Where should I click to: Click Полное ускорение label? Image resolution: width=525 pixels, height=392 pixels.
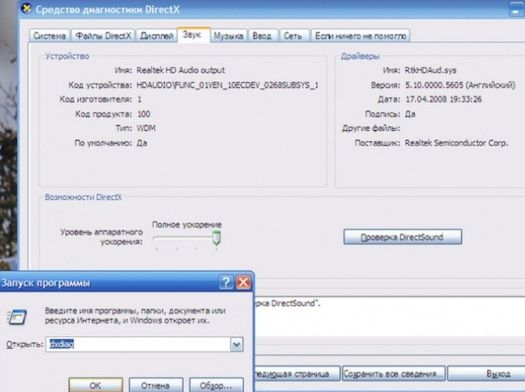pyautogui.click(x=187, y=225)
